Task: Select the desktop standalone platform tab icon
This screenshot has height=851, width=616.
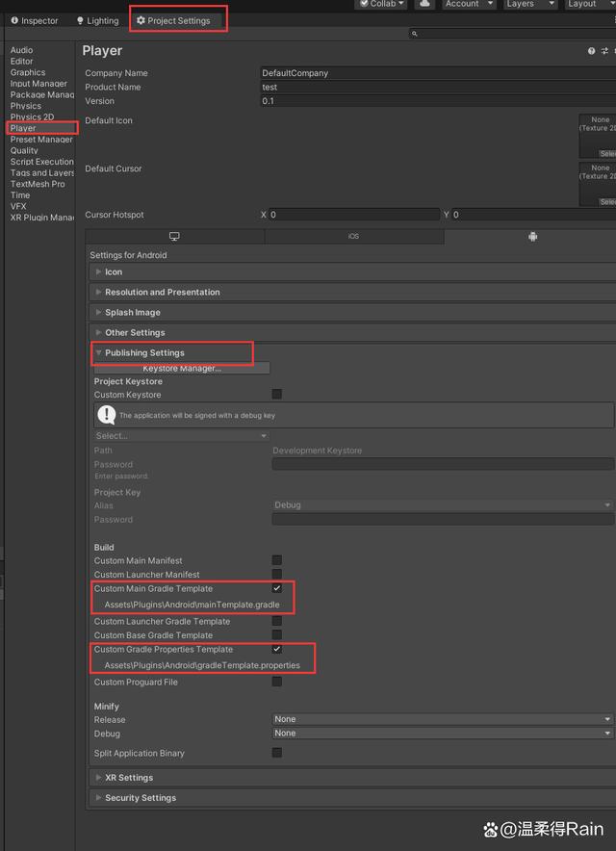Action: pyautogui.click(x=174, y=236)
